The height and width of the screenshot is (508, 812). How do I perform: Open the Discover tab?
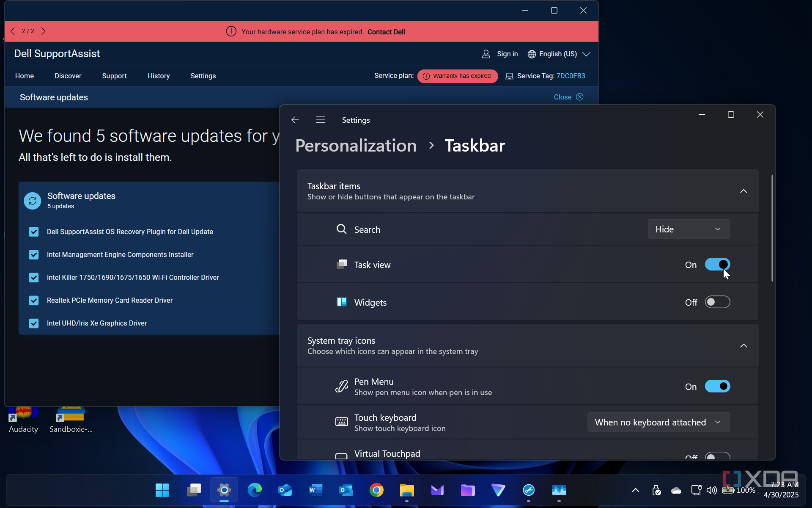(x=68, y=76)
